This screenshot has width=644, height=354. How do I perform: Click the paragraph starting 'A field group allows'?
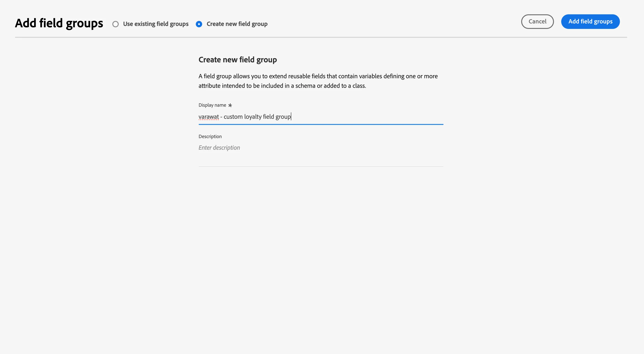click(x=318, y=81)
